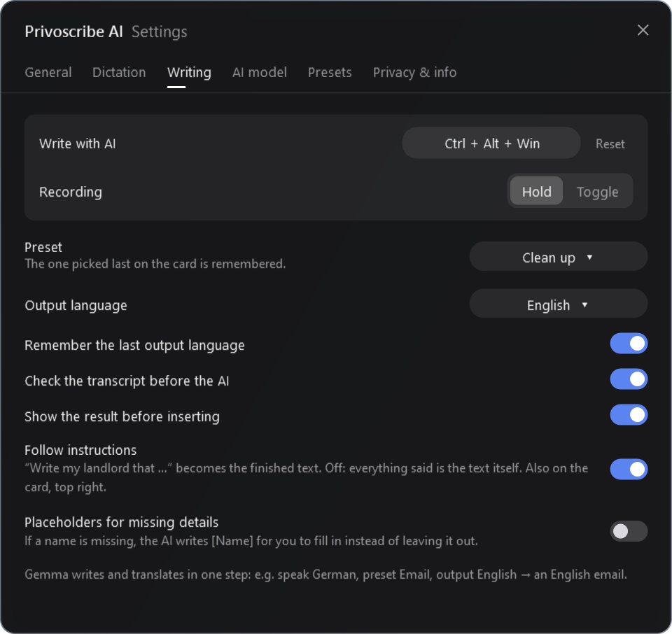The image size is (672, 634).
Task: Open the Preset dropdown showing Clean up
Action: point(558,257)
